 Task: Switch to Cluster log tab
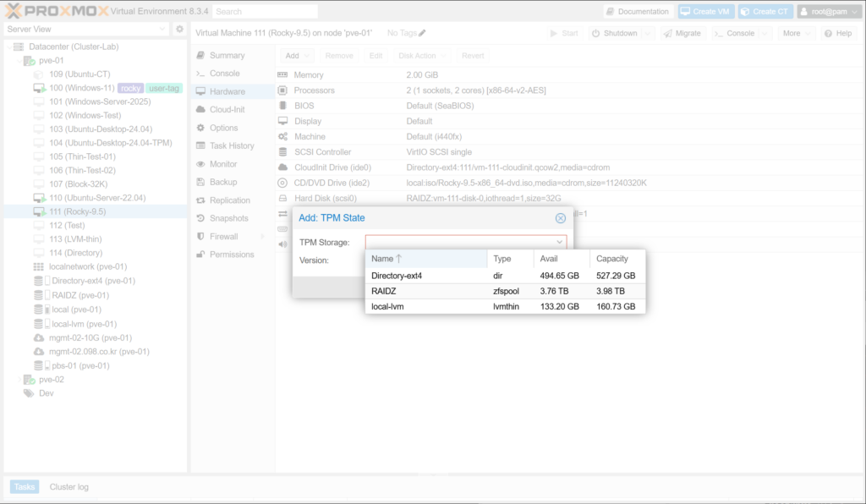69,486
